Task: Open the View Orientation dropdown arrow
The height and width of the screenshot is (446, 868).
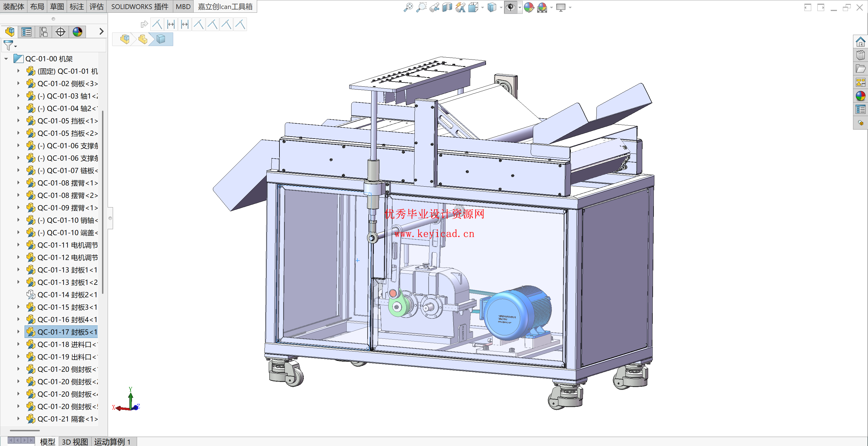Action: [483, 7]
